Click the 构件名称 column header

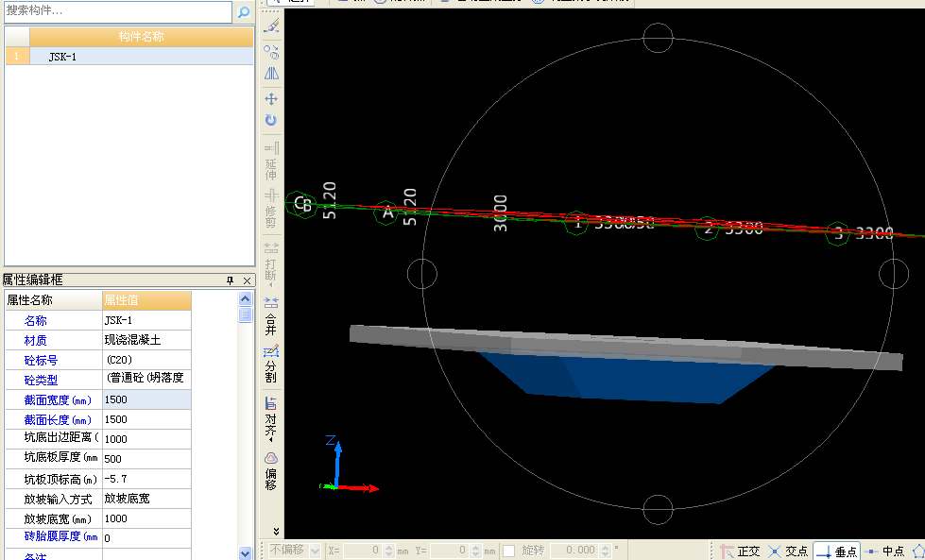point(141,37)
